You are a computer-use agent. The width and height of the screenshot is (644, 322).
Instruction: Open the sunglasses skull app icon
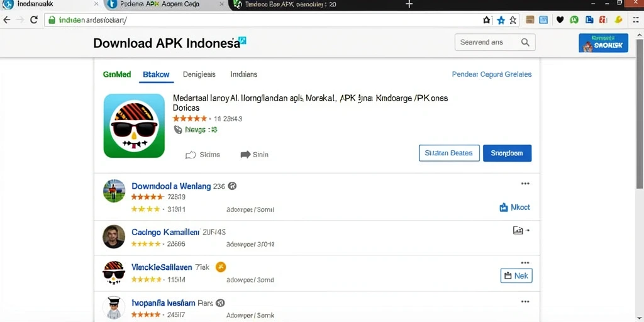(134, 126)
